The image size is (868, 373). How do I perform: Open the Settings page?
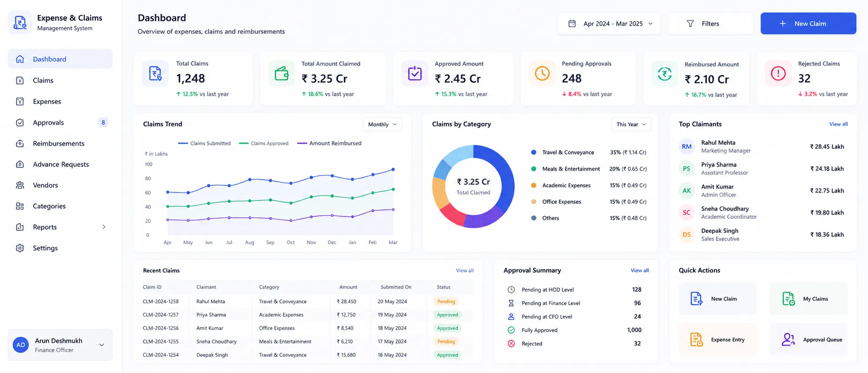[x=60, y=248]
